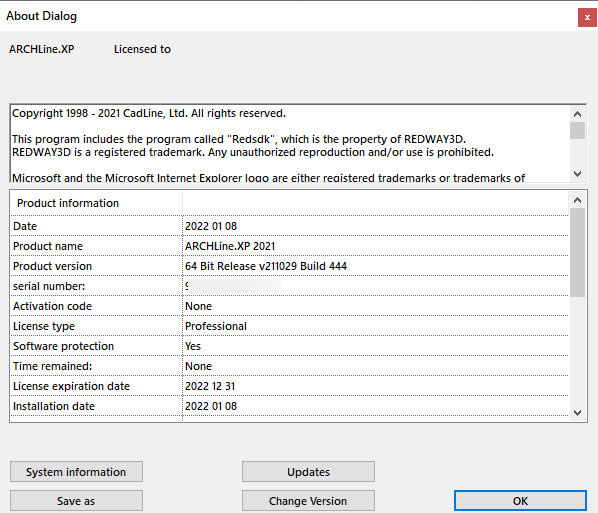Click the Time remained None value
The image size is (598, 513).
pyautogui.click(x=198, y=366)
